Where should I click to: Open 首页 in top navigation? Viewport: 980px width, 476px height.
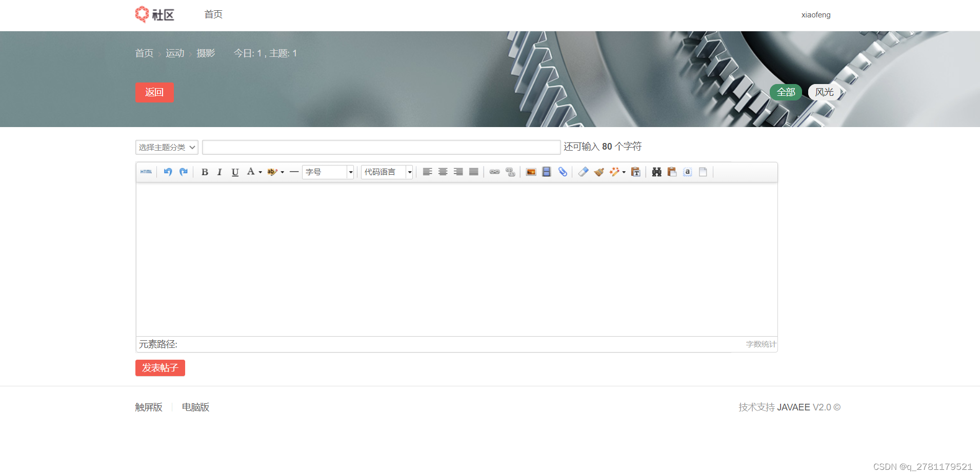(213, 14)
